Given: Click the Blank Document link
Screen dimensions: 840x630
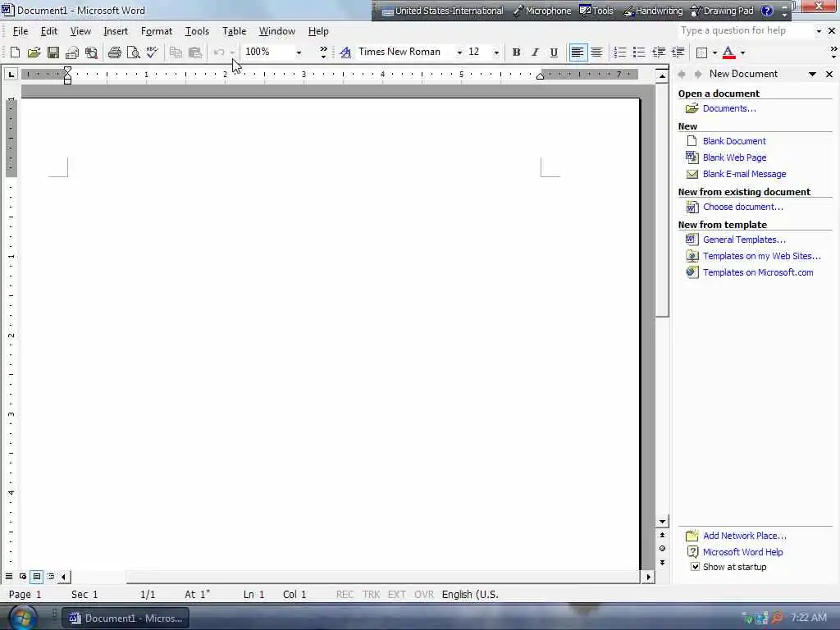Looking at the screenshot, I should pos(734,141).
